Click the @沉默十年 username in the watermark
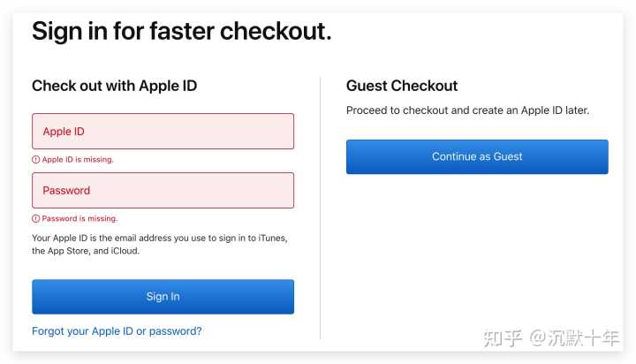Screen dimensions: 636x364 574,338
